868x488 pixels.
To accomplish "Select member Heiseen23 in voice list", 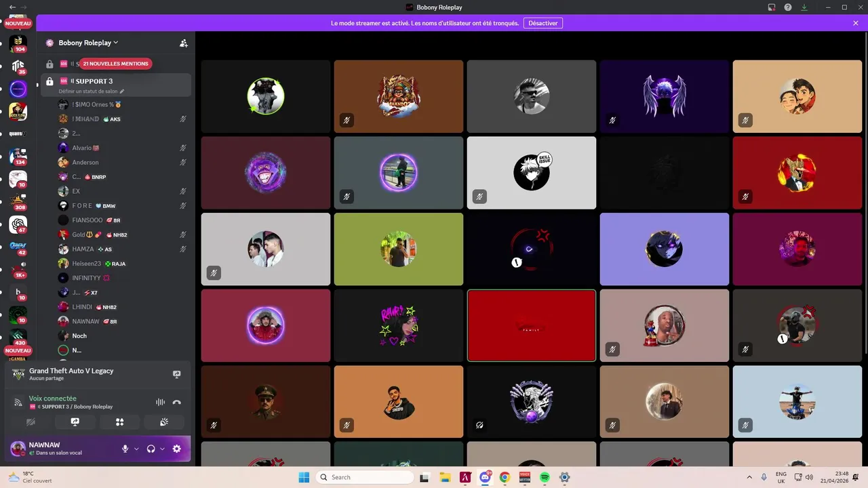I will click(x=122, y=264).
